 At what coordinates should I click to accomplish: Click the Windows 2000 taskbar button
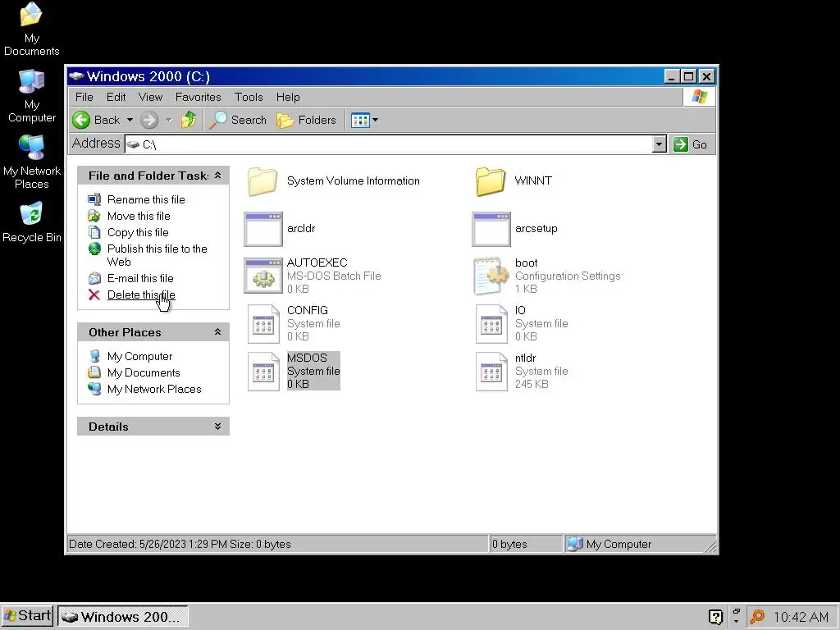(x=123, y=617)
